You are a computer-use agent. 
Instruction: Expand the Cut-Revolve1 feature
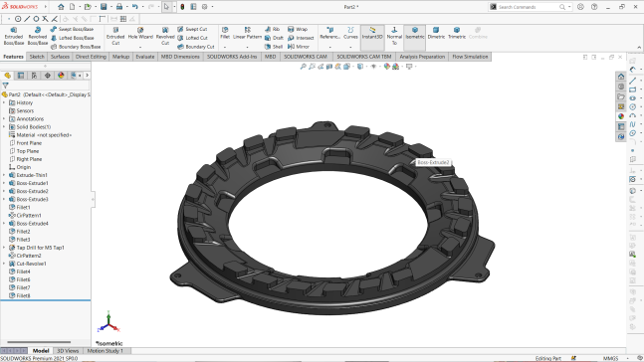pyautogui.click(x=4, y=264)
